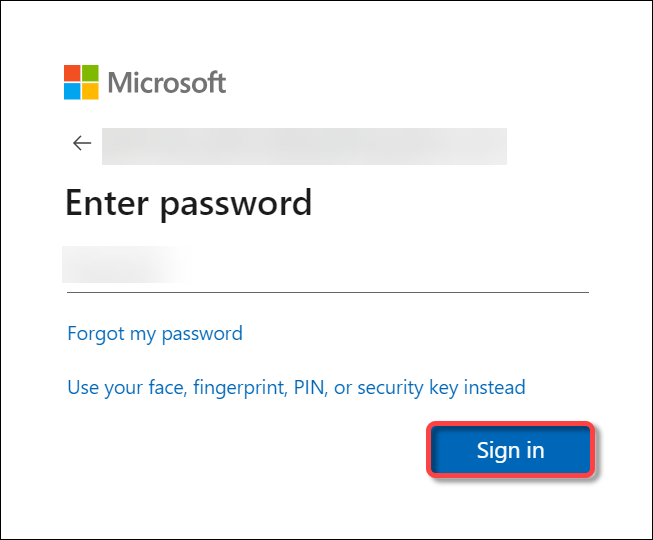
Task: Click the blurred password characters
Action: point(126,264)
